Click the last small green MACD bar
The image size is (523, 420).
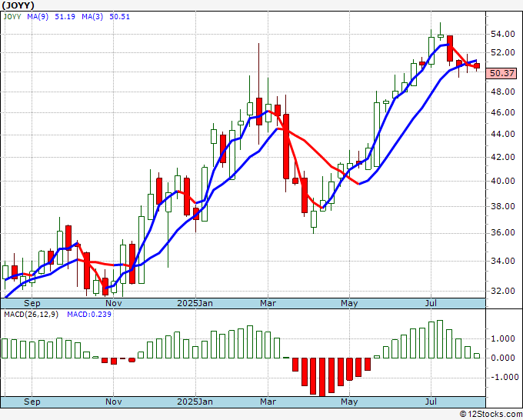[477, 355]
